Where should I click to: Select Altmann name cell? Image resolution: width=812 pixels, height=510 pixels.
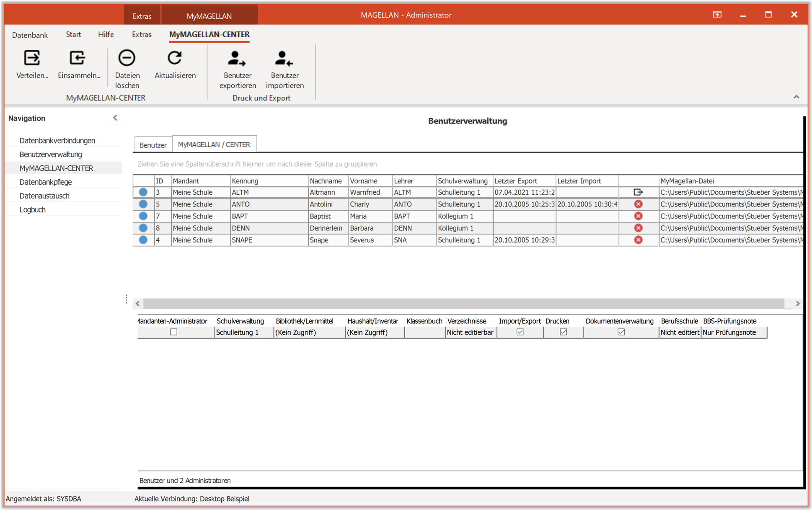click(328, 192)
